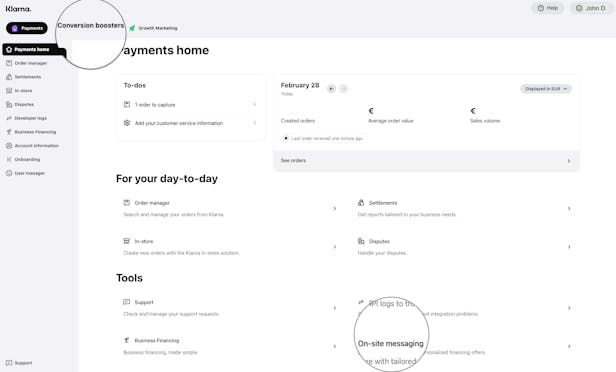Open Onboarding in sidebar

coord(27,159)
